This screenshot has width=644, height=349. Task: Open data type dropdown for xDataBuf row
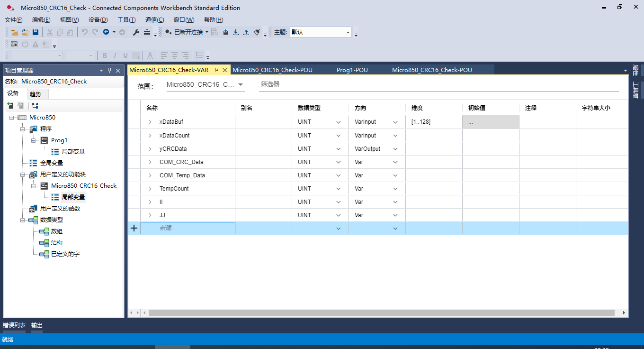[x=338, y=122]
